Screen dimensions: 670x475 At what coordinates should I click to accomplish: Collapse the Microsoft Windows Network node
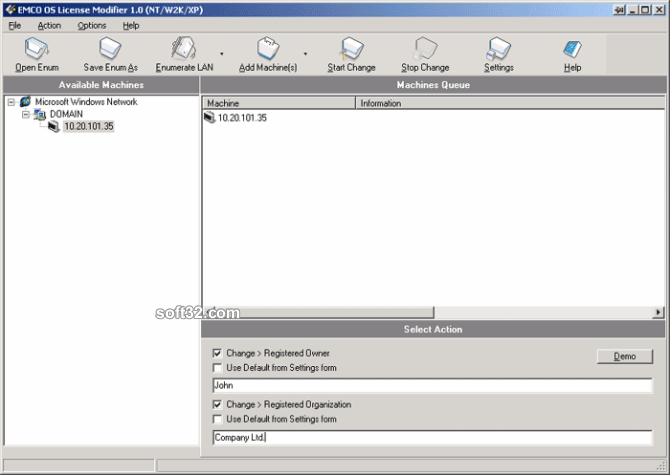point(12,102)
